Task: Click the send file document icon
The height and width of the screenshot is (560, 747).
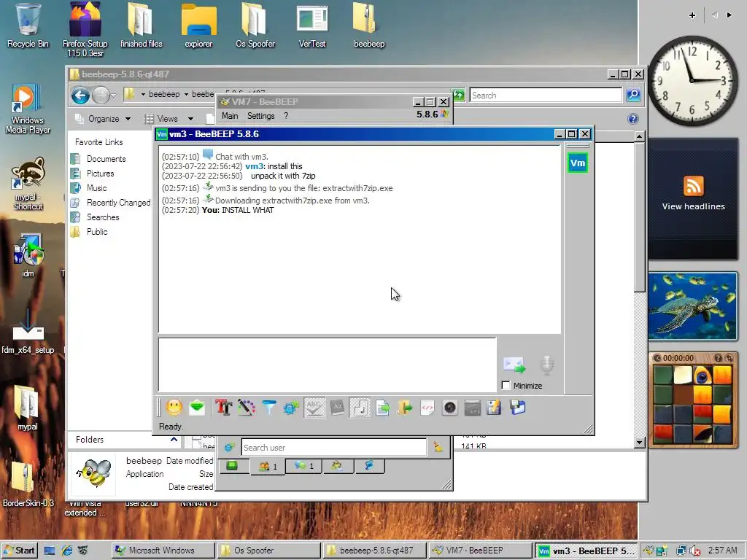Action: coord(382,408)
